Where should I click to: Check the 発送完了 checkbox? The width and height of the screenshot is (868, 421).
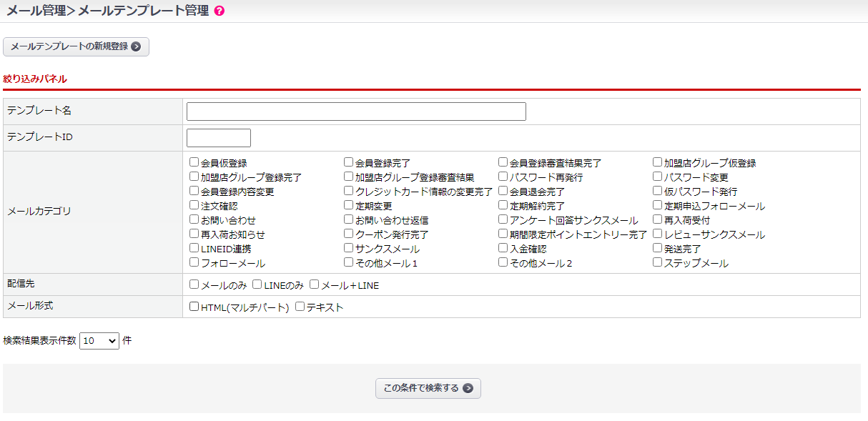click(x=658, y=248)
